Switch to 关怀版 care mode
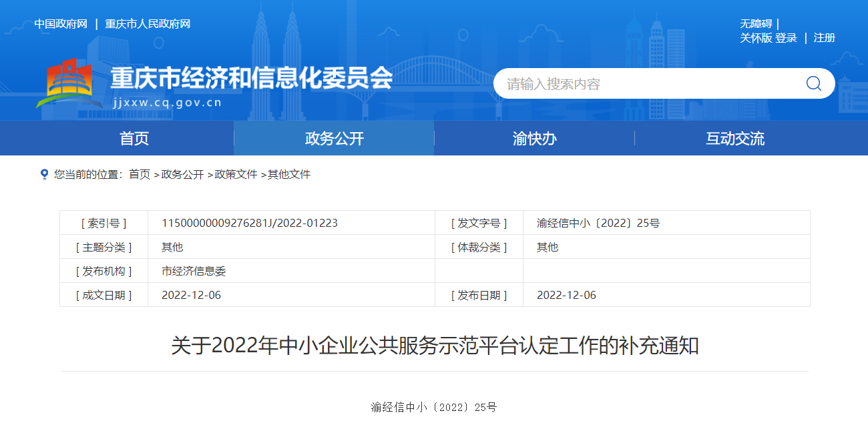 756,38
